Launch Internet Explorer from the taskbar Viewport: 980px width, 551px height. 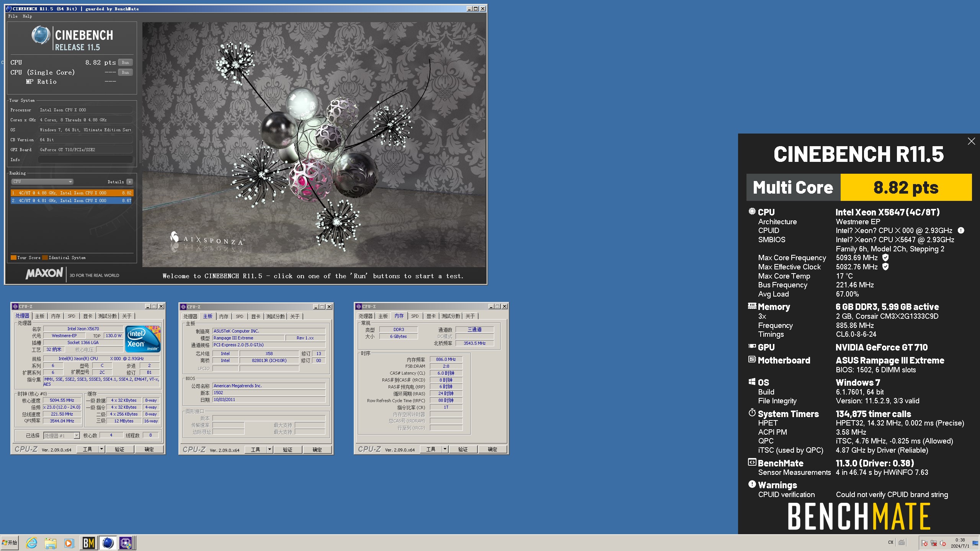pos(31,543)
